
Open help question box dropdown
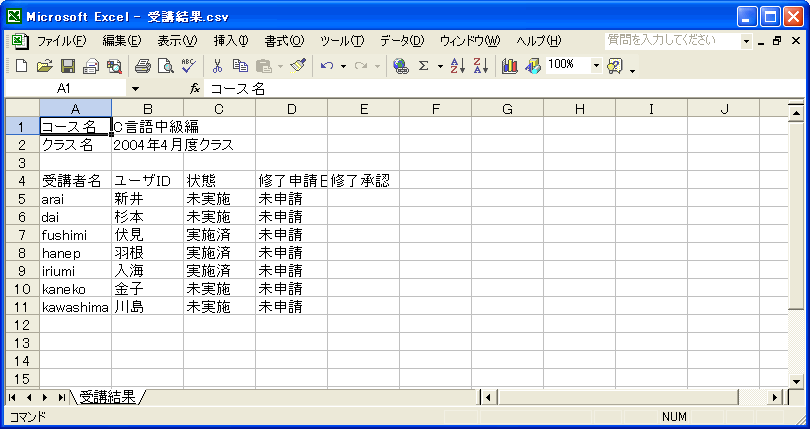click(746, 41)
